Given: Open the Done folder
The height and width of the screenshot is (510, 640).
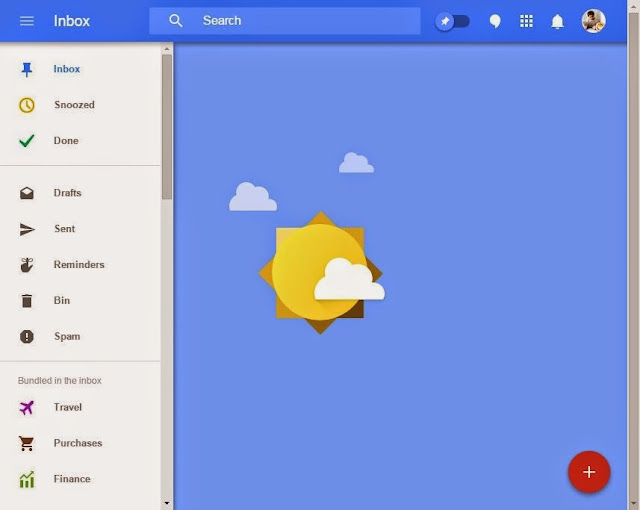Looking at the screenshot, I should (66, 141).
